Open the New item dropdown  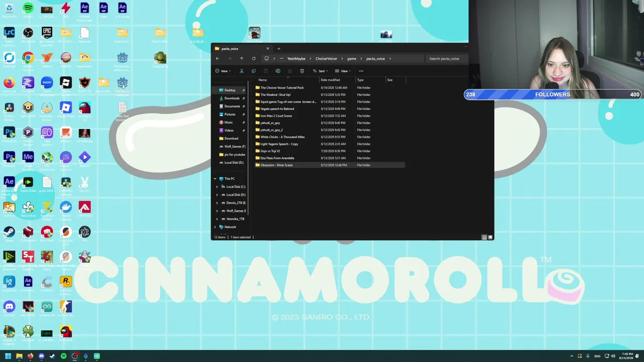coord(223,71)
